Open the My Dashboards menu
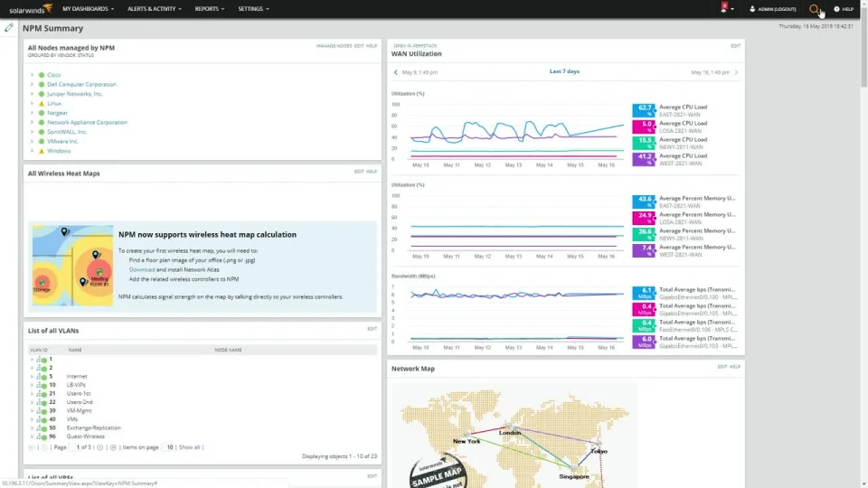Image resolution: width=868 pixels, height=488 pixels. point(88,9)
